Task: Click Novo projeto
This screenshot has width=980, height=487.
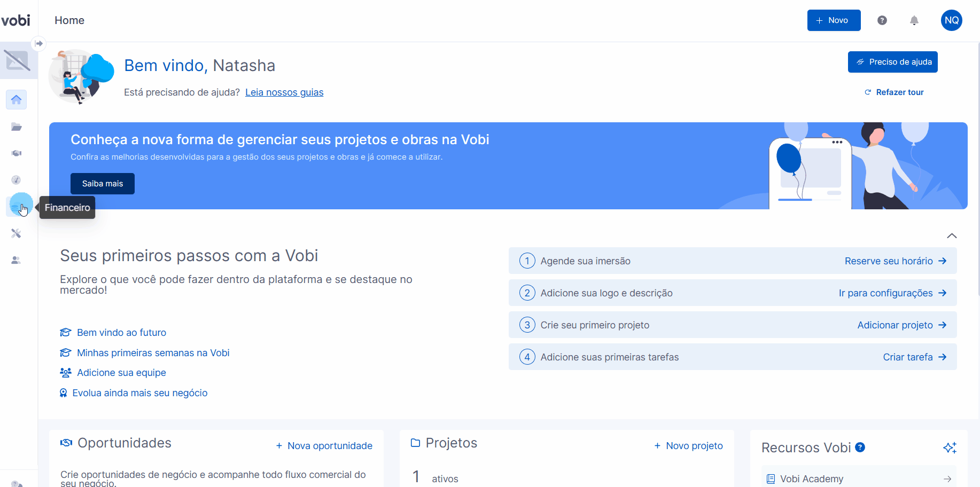Action: [x=688, y=446]
